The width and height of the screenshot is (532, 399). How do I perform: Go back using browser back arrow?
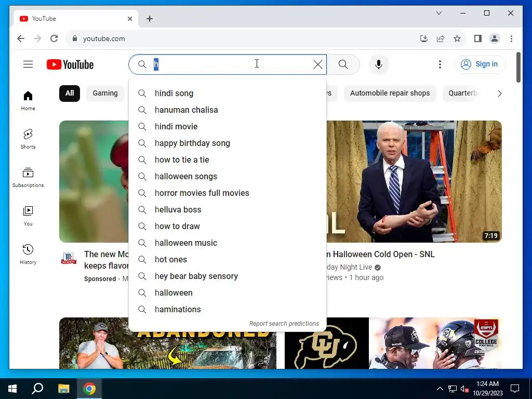(x=21, y=38)
